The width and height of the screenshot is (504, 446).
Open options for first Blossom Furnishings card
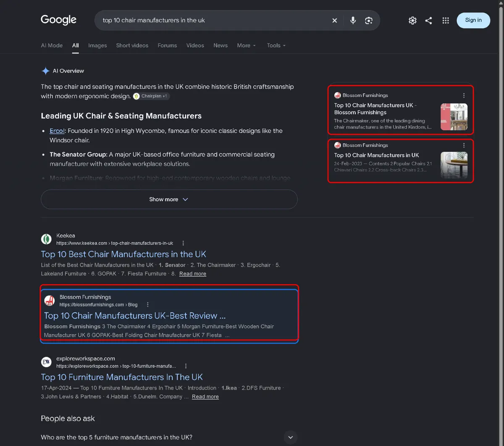click(464, 95)
